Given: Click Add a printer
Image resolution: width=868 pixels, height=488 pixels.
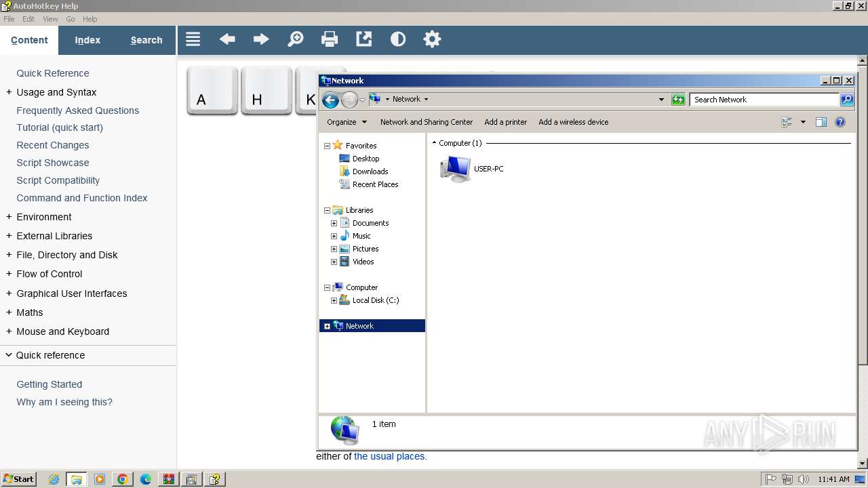Looking at the screenshot, I should (x=506, y=122).
